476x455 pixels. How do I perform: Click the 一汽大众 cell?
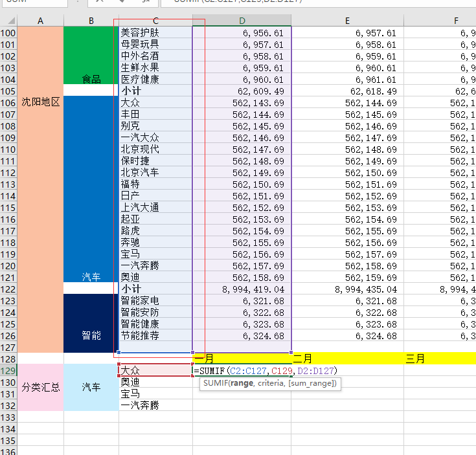click(155, 138)
